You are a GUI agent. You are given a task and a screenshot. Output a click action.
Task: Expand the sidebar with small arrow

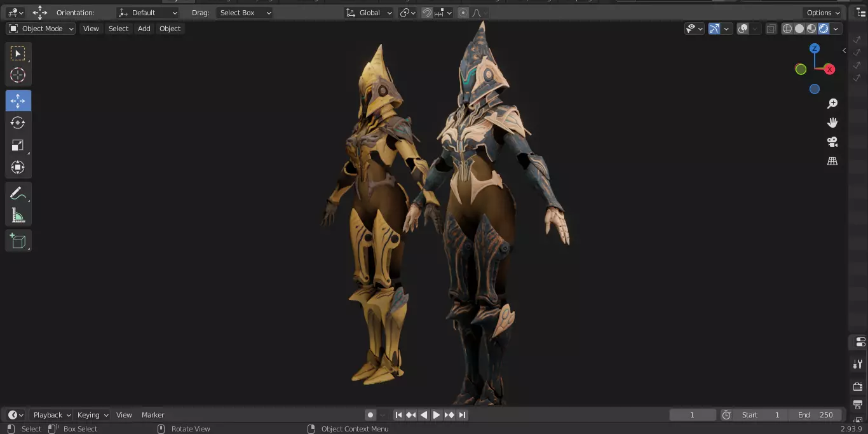pyautogui.click(x=844, y=50)
